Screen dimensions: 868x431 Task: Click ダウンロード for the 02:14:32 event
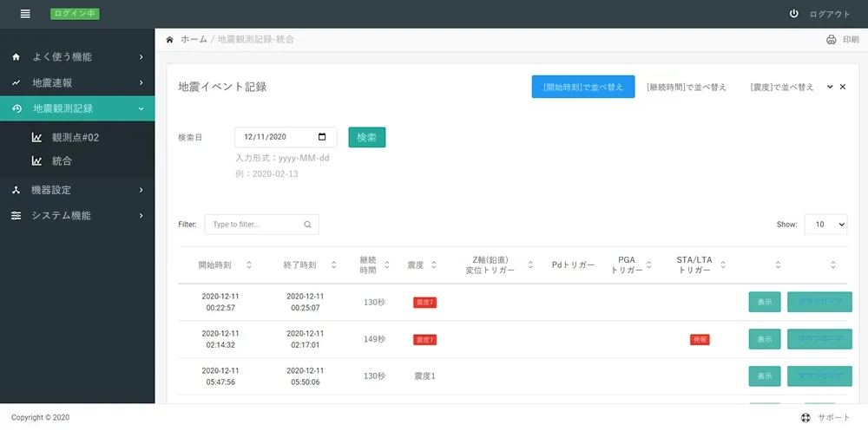click(819, 339)
